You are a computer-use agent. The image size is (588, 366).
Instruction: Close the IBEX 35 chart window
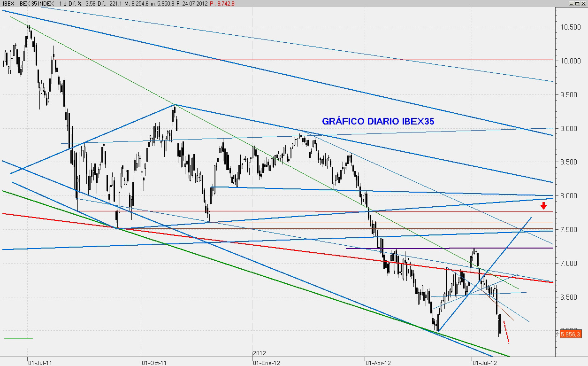click(x=583, y=3)
